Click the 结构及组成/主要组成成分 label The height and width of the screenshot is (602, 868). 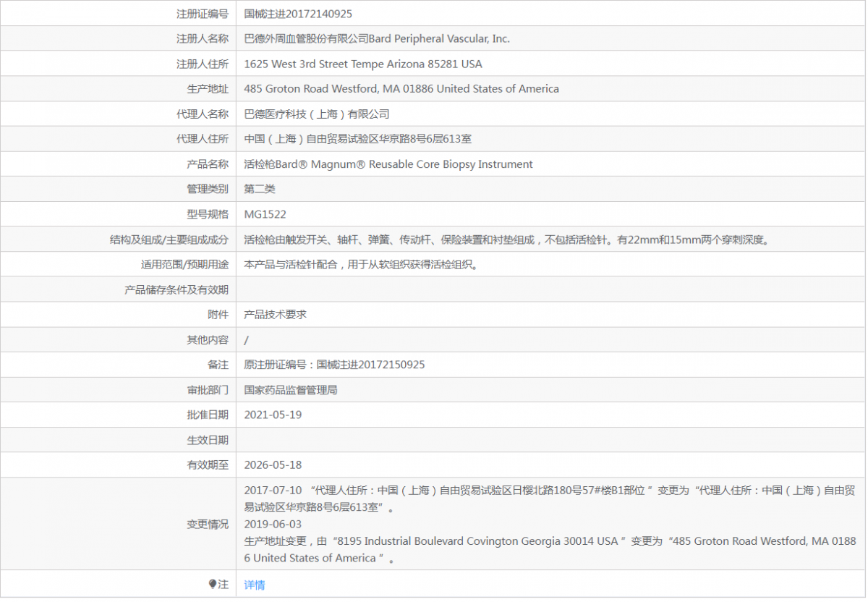(169, 239)
